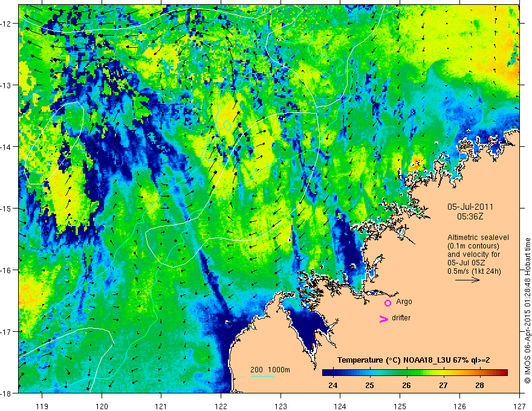Click the longitude axis label 125
The height and width of the screenshot is (411, 532).
pos(400,406)
